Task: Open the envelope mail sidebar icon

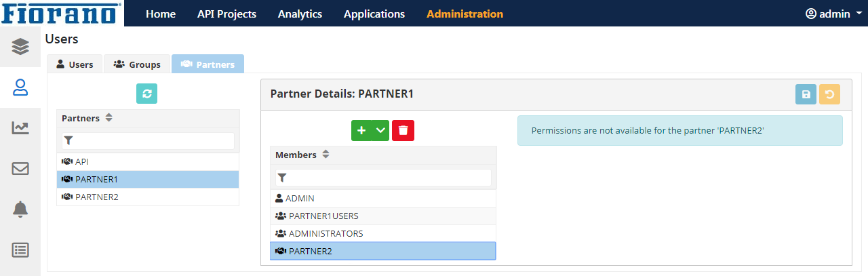Action: pyautogui.click(x=20, y=168)
